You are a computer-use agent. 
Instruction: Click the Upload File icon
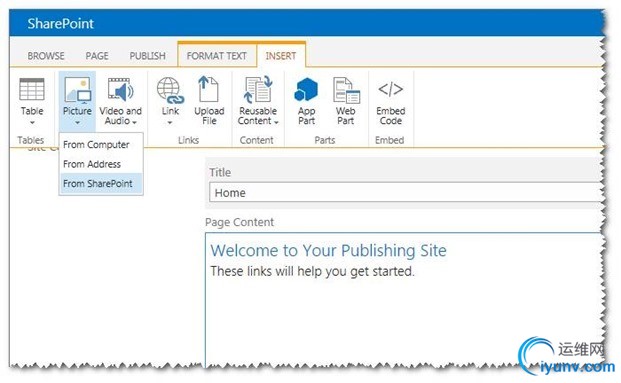click(209, 89)
